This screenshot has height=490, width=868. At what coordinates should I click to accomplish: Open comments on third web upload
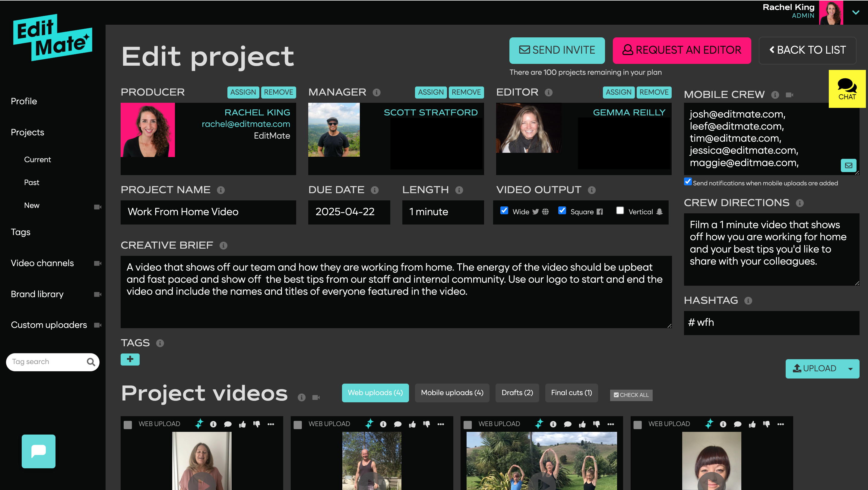pos(568,424)
